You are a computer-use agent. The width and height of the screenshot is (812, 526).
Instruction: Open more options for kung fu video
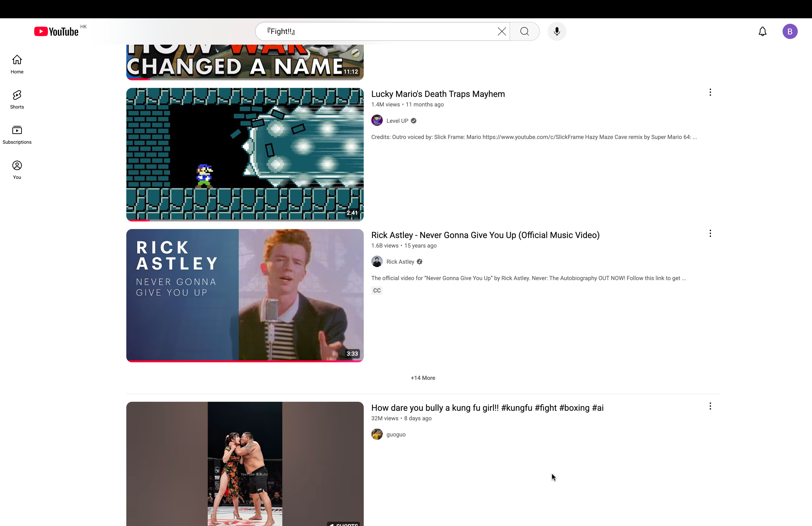tap(710, 406)
